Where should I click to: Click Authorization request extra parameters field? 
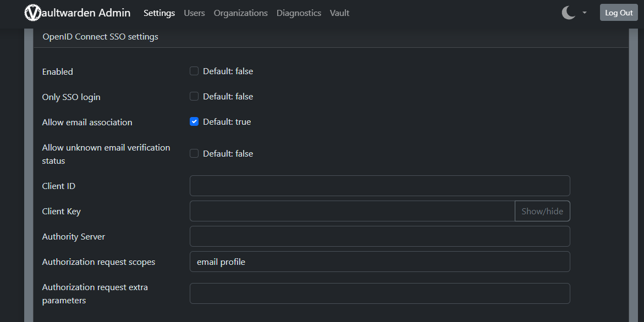[x=379, y=293]
